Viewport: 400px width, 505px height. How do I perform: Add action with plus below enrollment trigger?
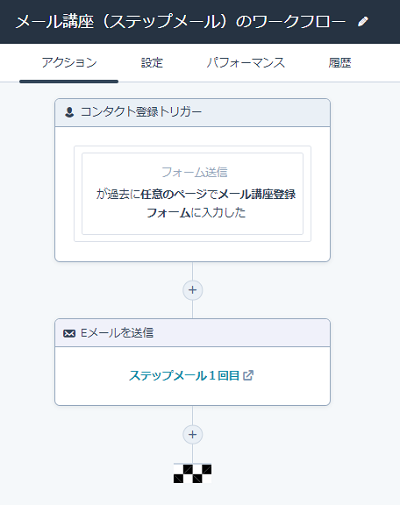coord(192,290)
